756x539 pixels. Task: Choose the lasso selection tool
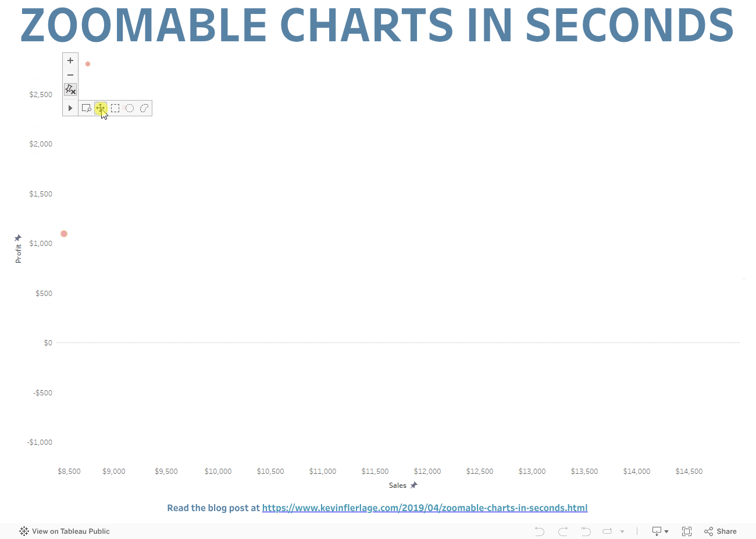(144, 108)
